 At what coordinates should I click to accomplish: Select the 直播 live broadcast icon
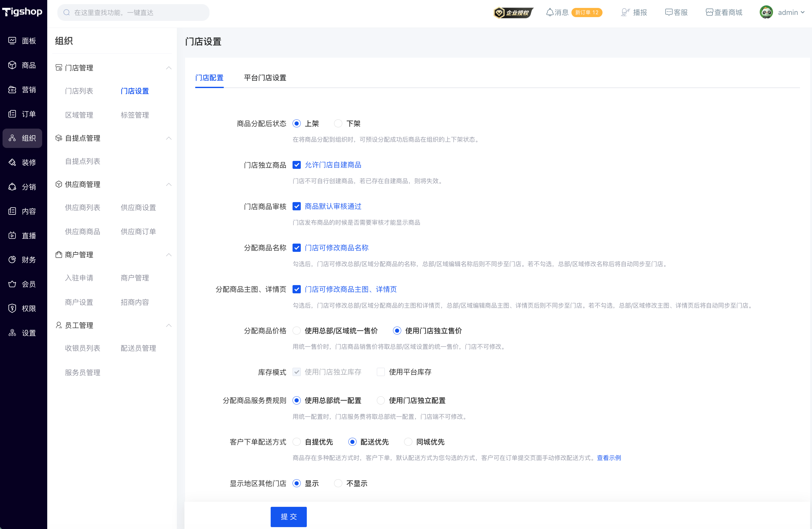pos(12,235)
